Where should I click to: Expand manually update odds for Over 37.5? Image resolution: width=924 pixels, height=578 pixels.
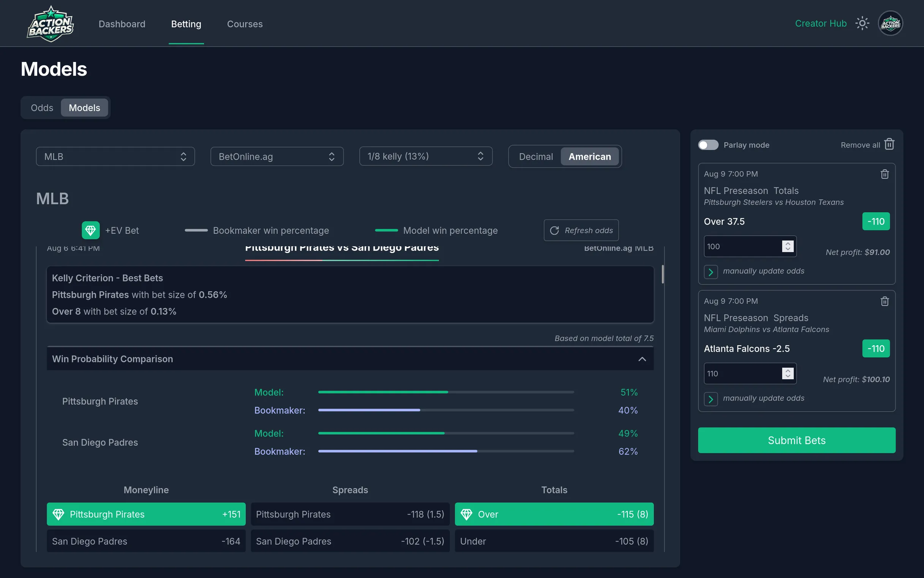click(710, 272)
